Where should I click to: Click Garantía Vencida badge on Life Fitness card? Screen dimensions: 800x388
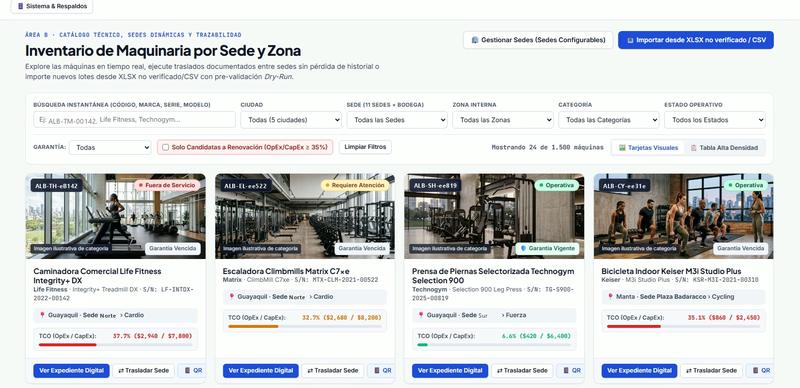click(172, 249)
